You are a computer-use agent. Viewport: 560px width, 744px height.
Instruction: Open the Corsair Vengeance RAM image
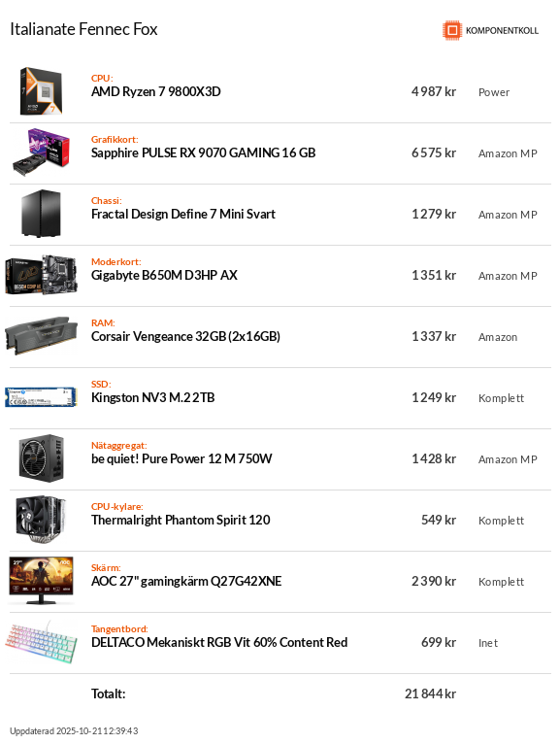pyautogui.click(x=42, y=336)
